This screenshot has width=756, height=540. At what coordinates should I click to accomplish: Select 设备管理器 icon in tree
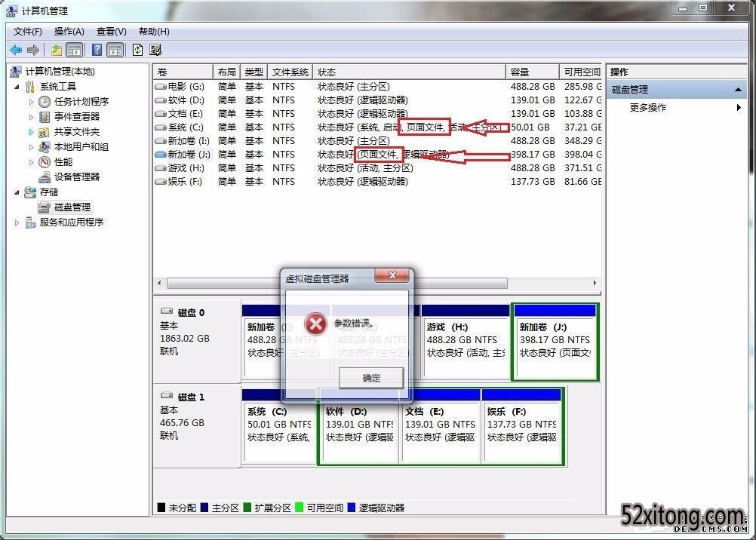pos(45,177)
